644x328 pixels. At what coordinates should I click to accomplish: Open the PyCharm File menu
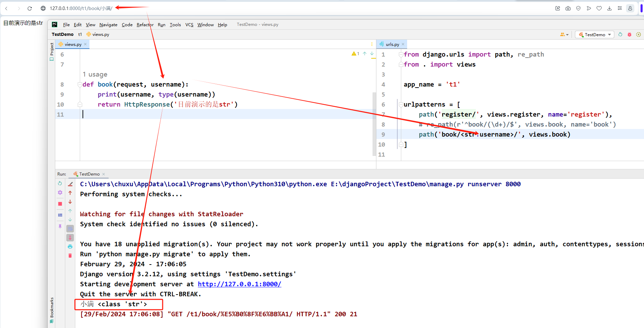click(x=66, y=24)
